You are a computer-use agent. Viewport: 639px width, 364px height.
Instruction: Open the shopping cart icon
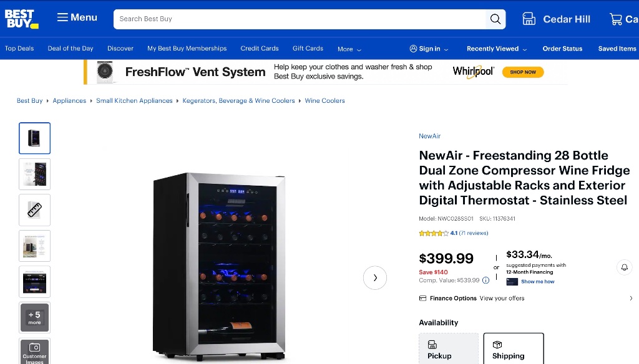point(616,19)
